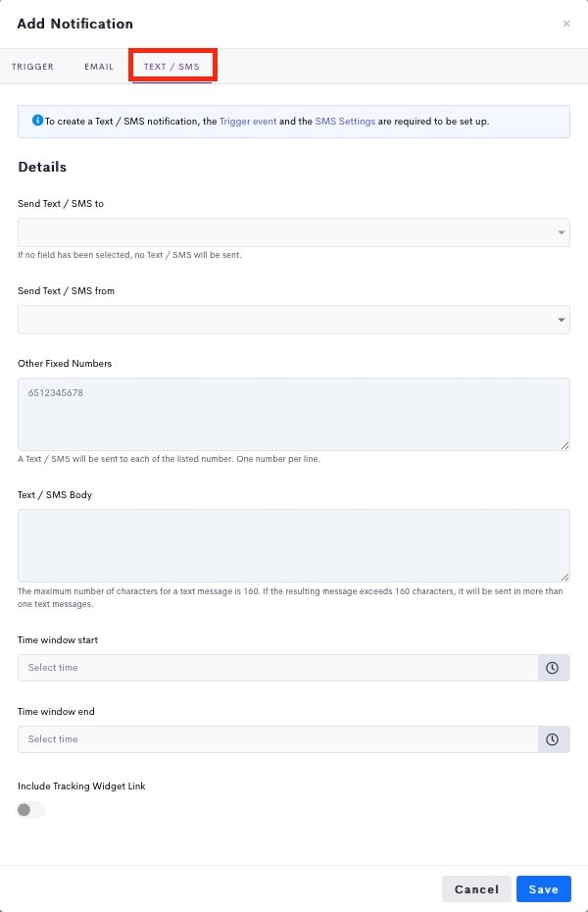Click the Text / SMS Body resize handle
This screenshot has width=588, height=912.
(564, 578)
